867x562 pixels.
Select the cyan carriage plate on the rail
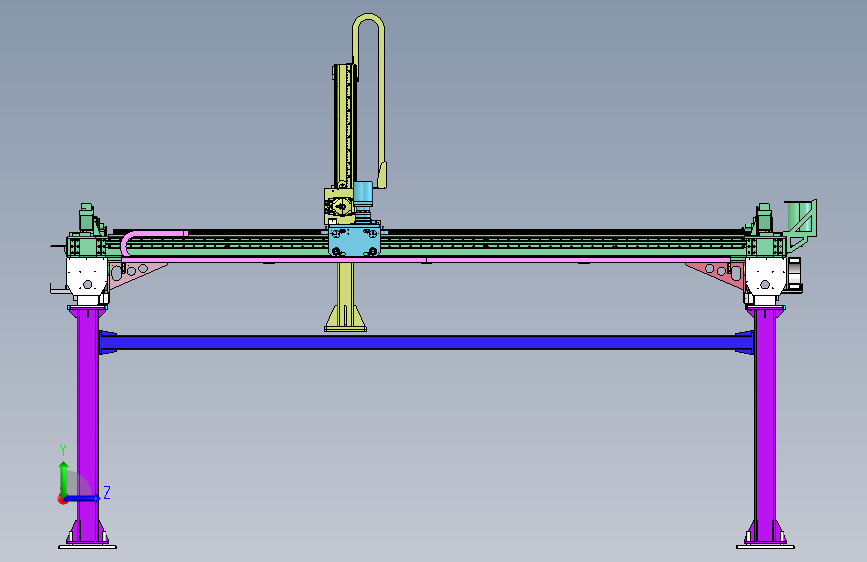[354, 240]
